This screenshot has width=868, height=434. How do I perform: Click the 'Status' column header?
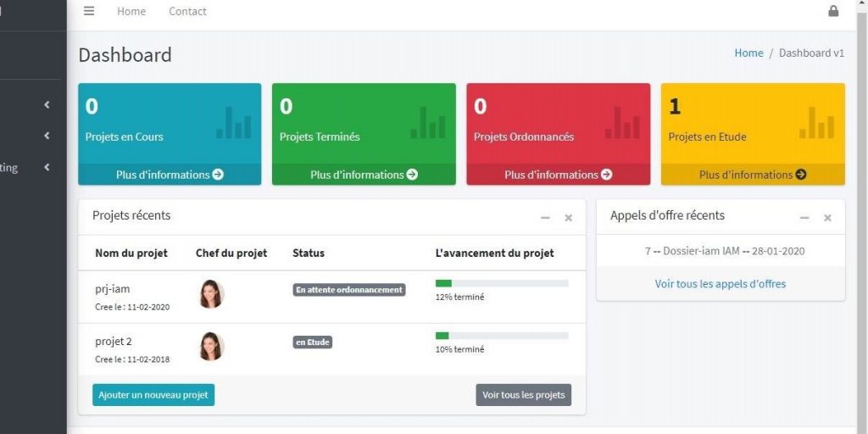(x=309, y=253)
